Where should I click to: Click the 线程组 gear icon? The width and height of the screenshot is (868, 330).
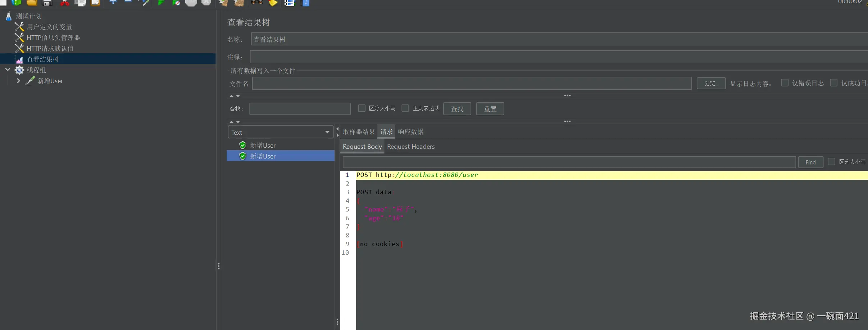point(19,70)
